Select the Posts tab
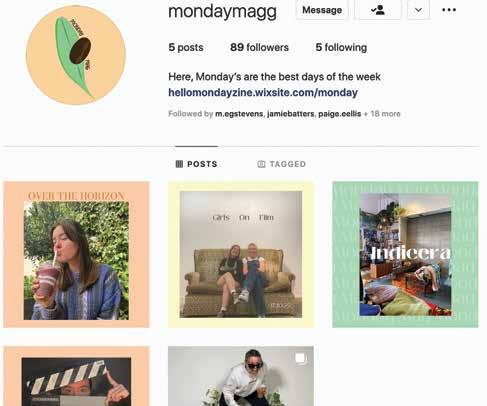 [196, 164]
